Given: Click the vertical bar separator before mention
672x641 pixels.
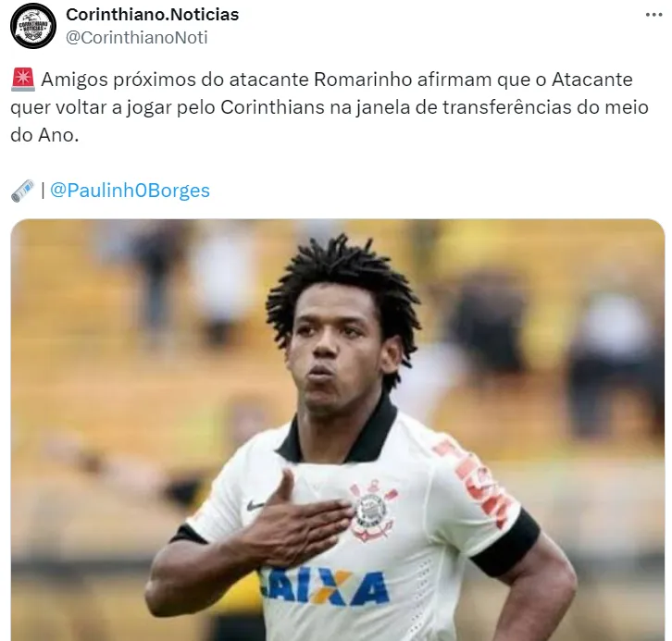Looking at the screenshot, I should pyautogui.click(x=43, y=191).
